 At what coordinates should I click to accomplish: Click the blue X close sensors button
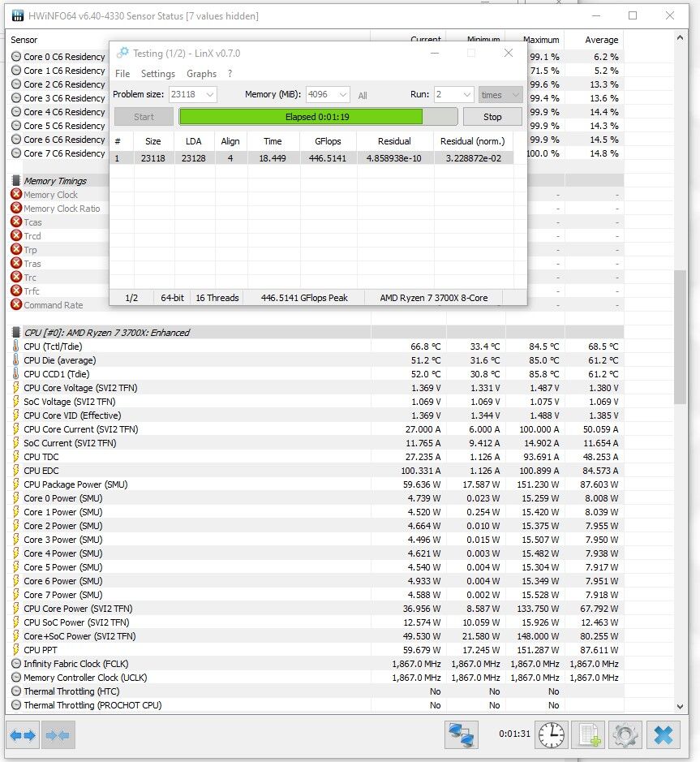tap(663, 735)
